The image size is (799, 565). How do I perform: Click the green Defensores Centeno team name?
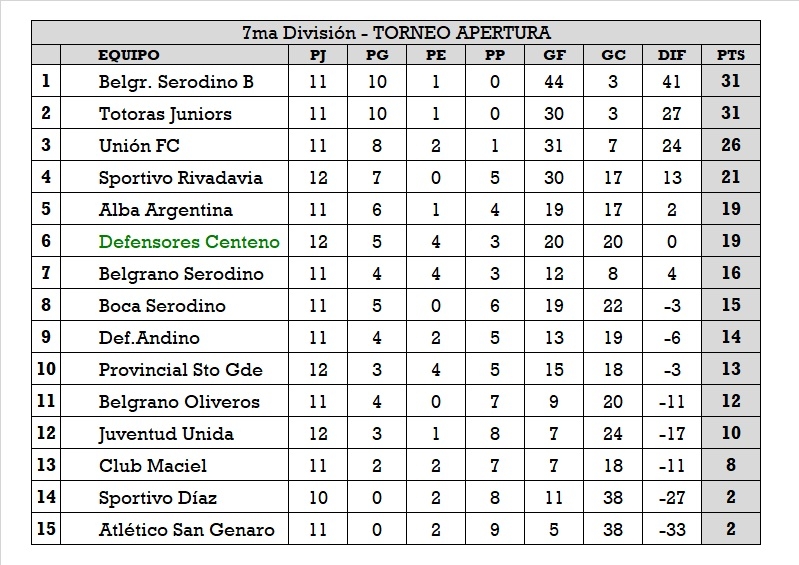coord(189,241)
